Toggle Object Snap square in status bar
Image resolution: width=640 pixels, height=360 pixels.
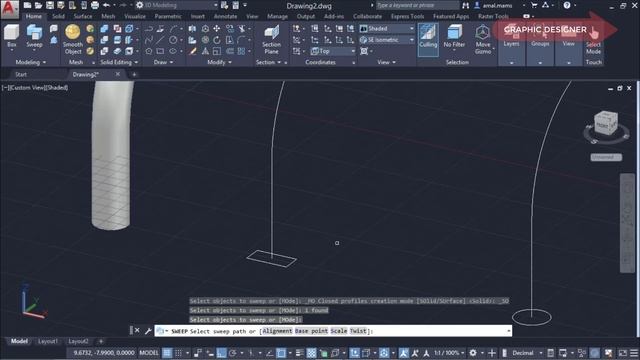281,353
